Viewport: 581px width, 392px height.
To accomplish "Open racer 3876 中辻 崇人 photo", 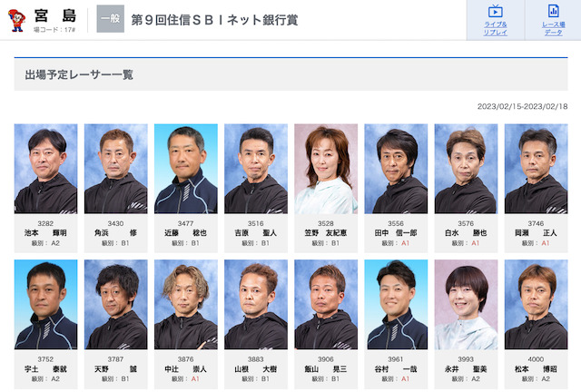I will (186, 305).
